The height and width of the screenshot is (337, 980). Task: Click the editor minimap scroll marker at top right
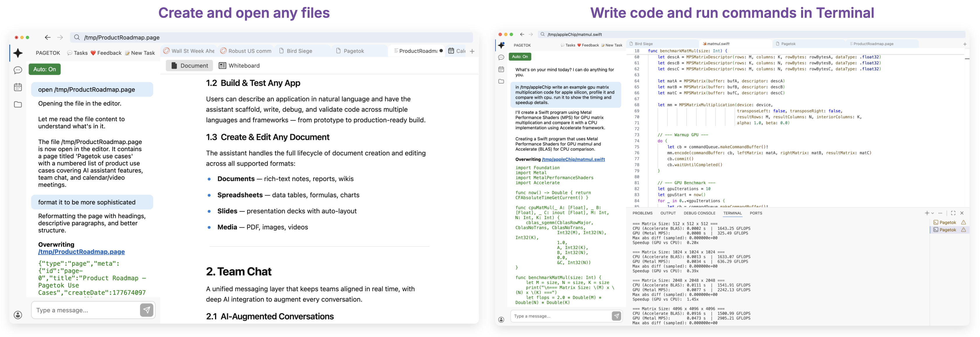click(967, 59)
